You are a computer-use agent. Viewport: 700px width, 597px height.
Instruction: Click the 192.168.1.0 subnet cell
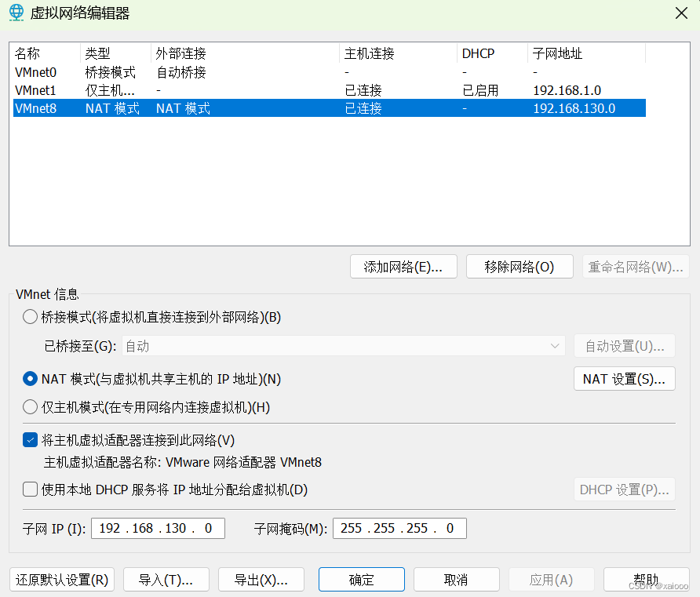tap(567, 90)
